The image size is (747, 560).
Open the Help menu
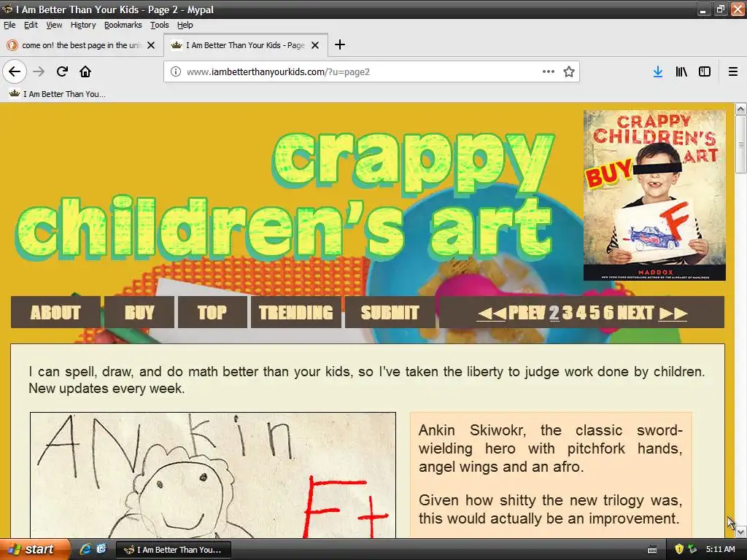tap(185, 25)
